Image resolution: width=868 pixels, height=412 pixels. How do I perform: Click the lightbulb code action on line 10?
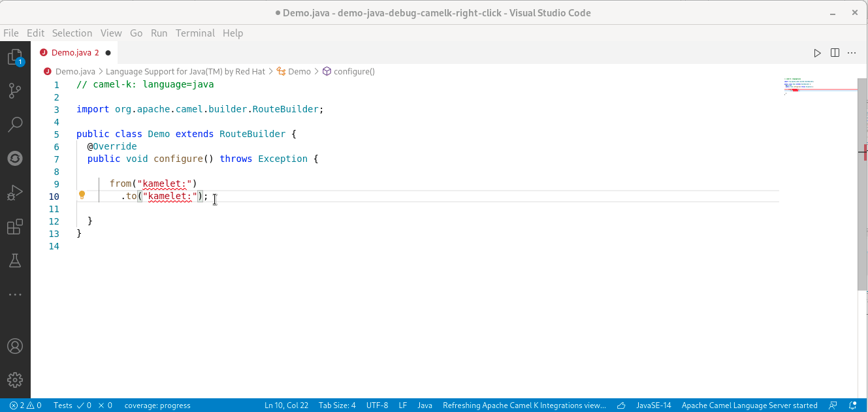[x=82, y=195]
